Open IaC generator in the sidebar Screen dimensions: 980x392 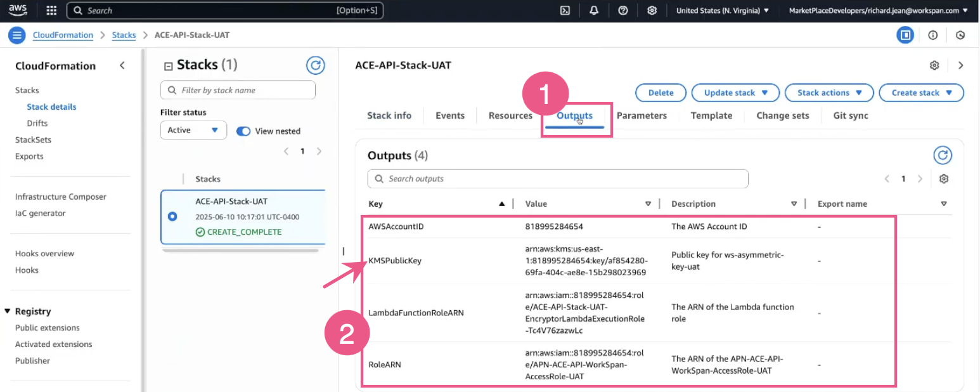pyautogui.click(x=40, y=213)
